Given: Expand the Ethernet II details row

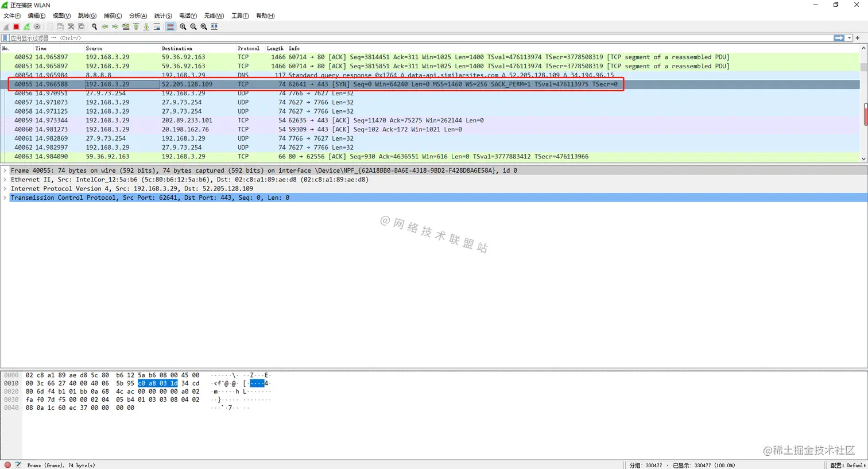Looking at the screenshot, I should pyautogui.click(x=5, y=180).
